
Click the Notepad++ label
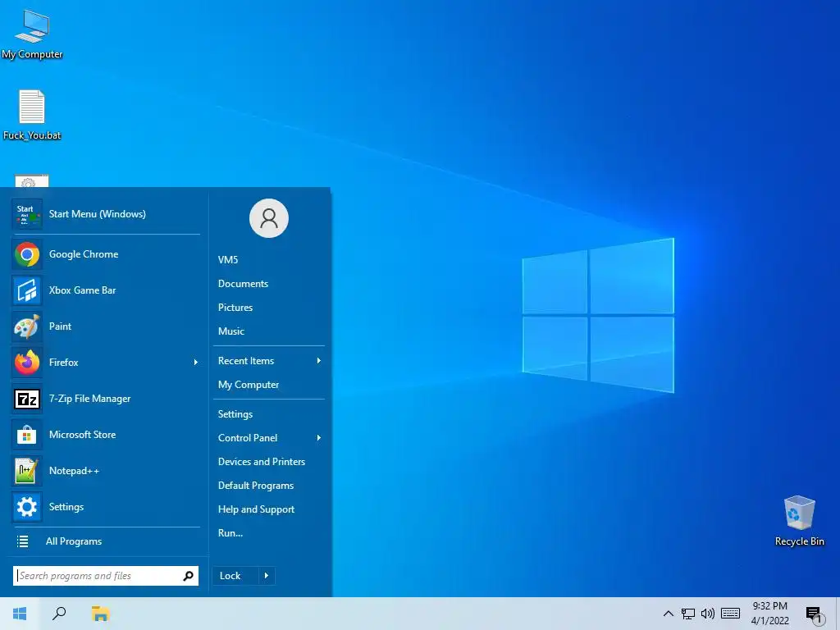pyautogui.click(x=74, y=471)
